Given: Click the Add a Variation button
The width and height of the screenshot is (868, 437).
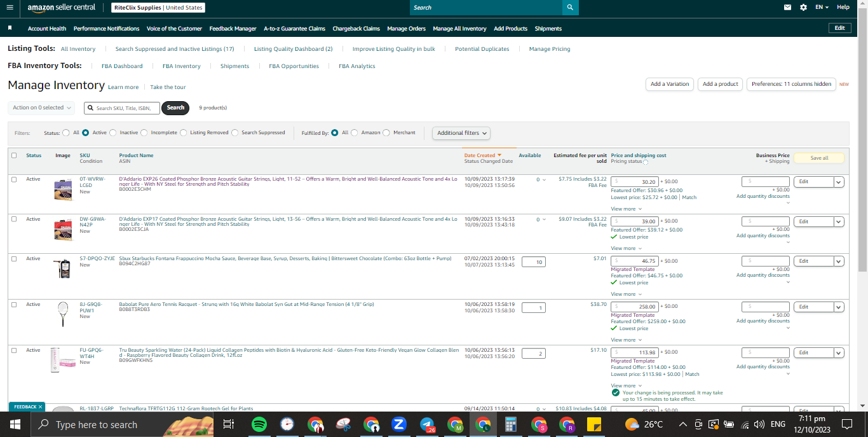Looking at the screenshot, I should (x=669, y=84).
